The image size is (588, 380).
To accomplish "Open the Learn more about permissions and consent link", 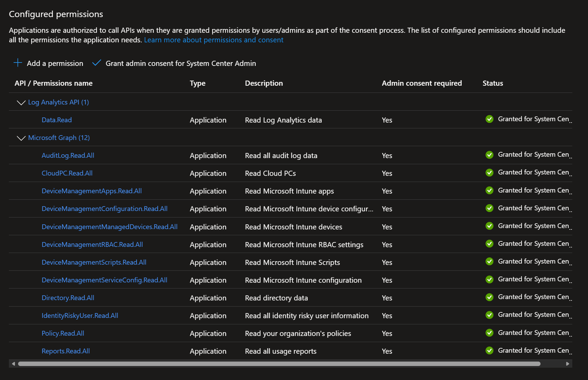I will coord(214,40).
